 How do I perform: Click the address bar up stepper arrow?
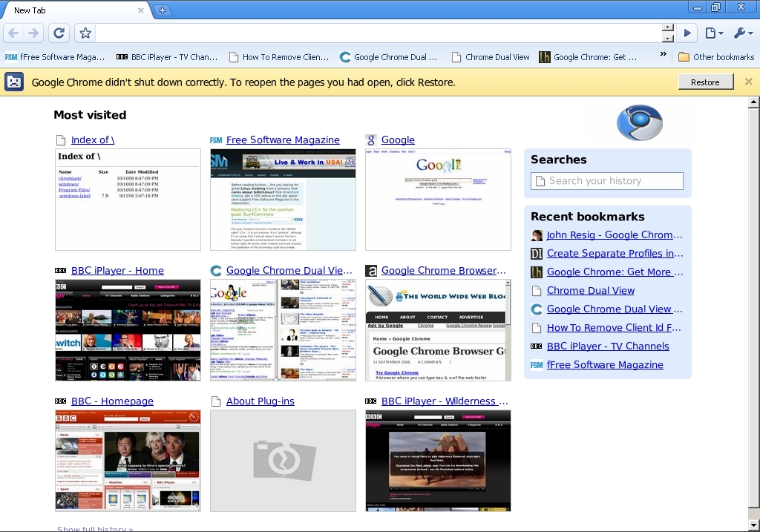(x=668, y=28)
